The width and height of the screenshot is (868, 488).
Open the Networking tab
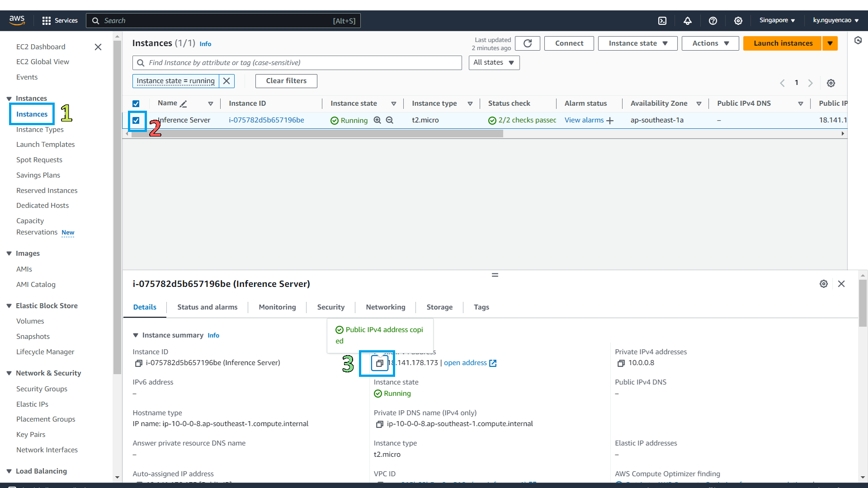385,307
